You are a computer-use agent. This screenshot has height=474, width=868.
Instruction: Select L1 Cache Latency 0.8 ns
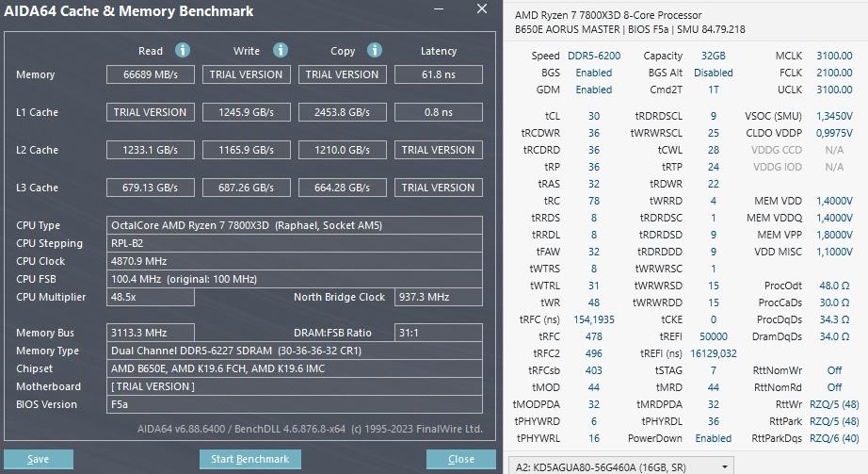coord(439,112)
